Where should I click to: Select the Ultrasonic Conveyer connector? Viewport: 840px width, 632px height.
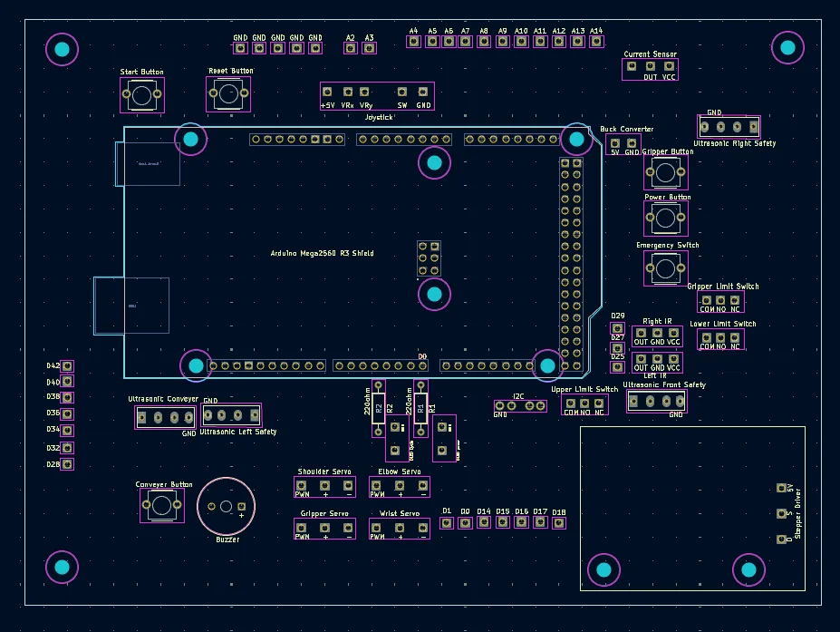click(x=165, y=417)
